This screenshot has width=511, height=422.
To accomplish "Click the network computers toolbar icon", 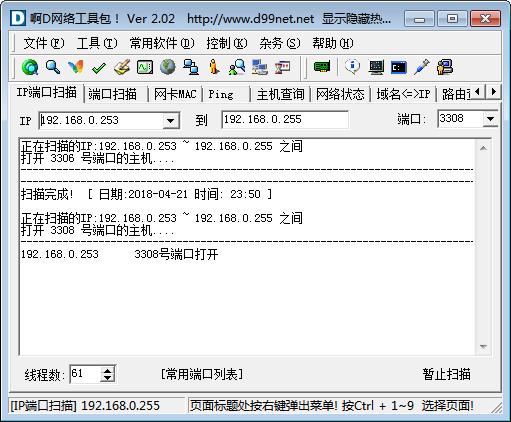I will [x=260, y=67].
